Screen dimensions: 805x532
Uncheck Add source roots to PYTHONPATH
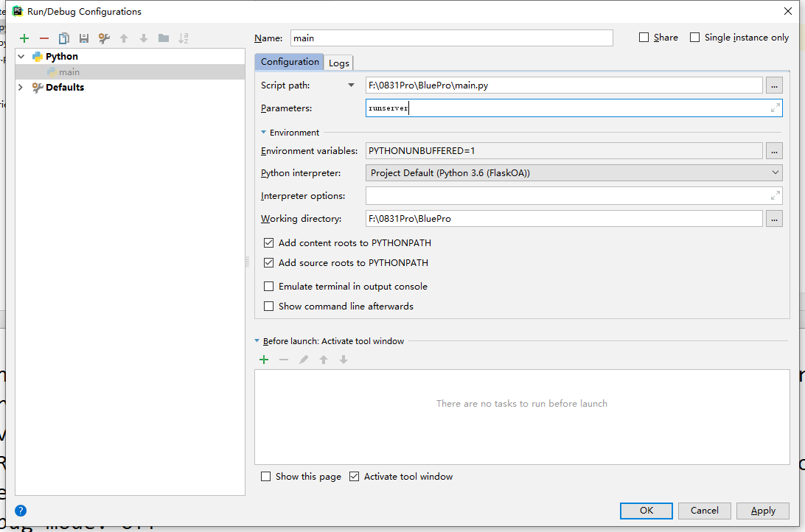268,262
